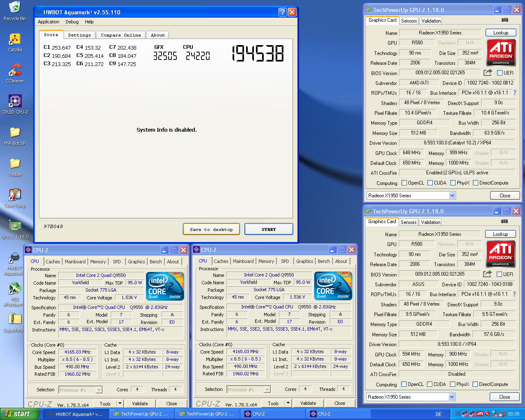Click Lookup button in upper GPU-Z
The image size is (525, 420).
pos(501,33)
